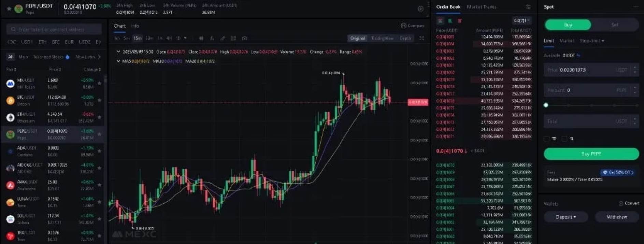Click the Withdraw button
Screen dimensions: 644x244
pyautogui.click(x=617, y=217)
